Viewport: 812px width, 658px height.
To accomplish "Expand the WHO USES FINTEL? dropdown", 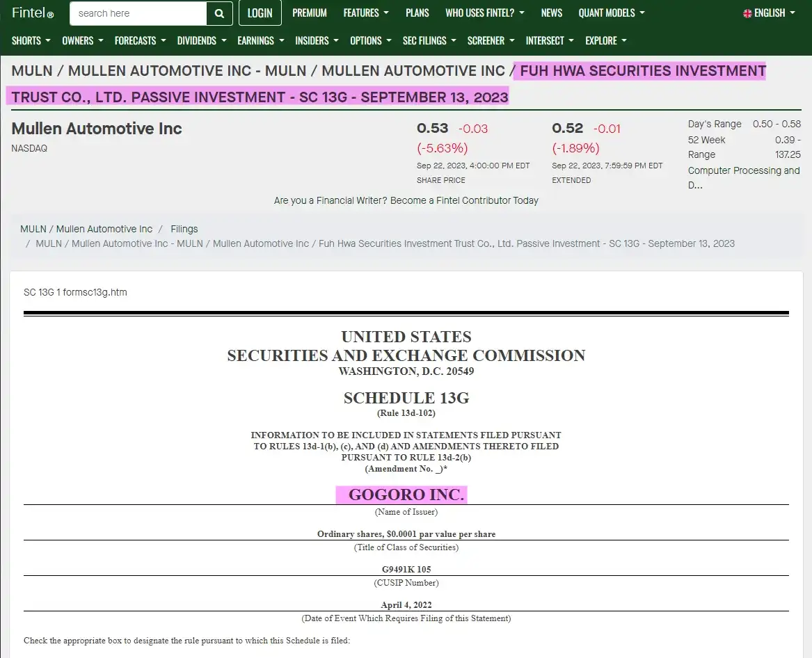I will [x=485, y=13].
